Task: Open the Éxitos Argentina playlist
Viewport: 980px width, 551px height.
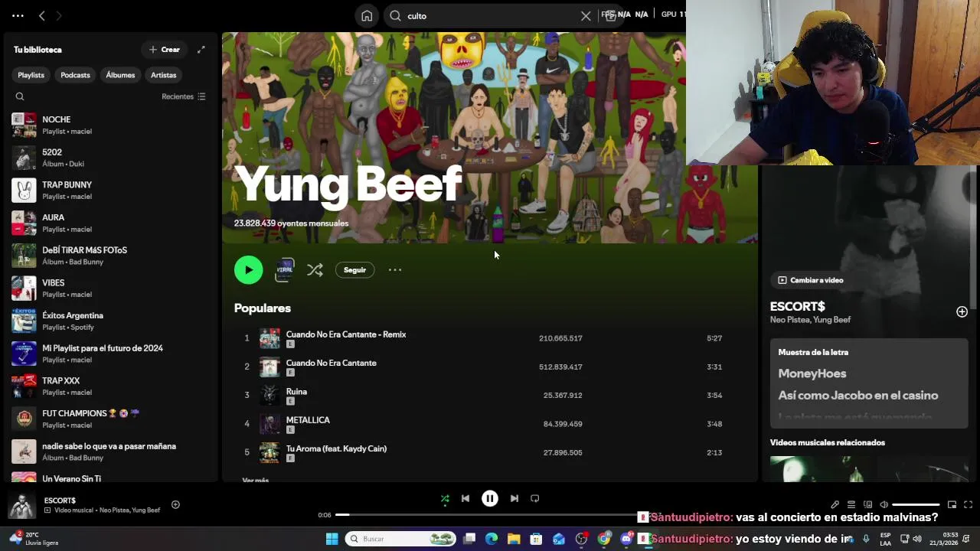Action: point(111,321)
